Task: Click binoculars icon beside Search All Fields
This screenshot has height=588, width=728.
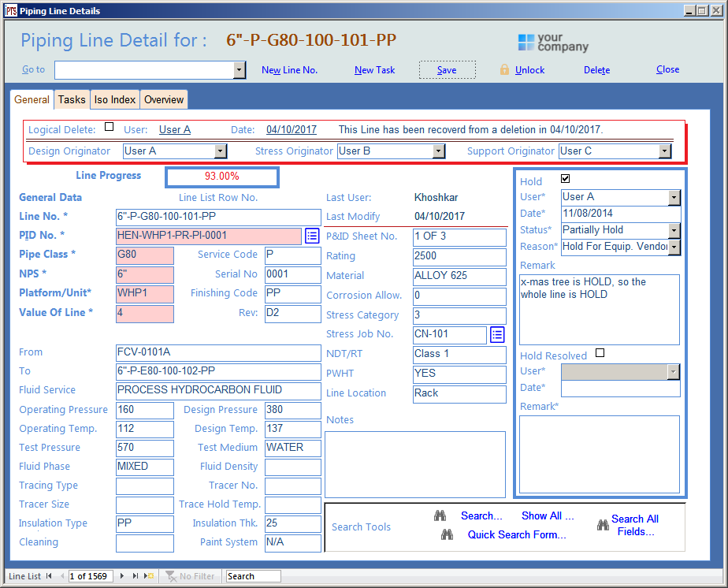Action: point(603,525)
